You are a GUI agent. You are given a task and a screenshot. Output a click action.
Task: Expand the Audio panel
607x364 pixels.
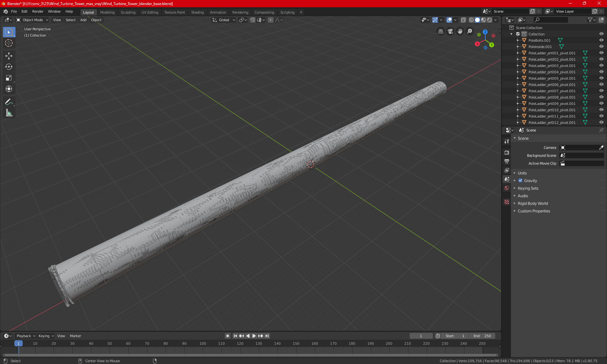tap(523, 196)
